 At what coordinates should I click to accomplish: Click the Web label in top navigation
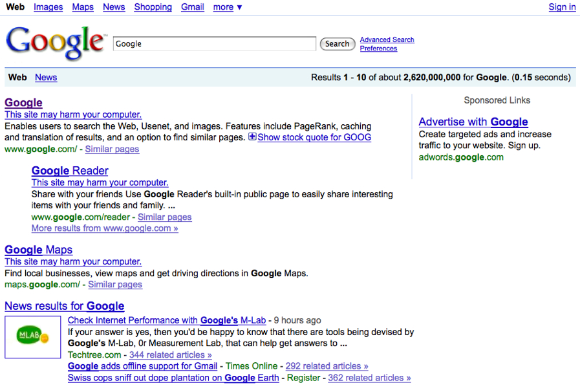(x=15, y=7)
